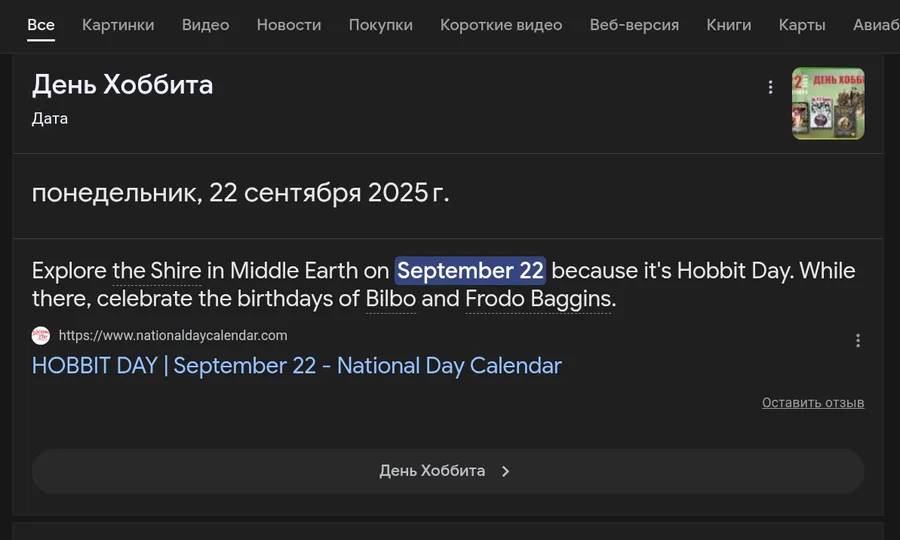Click the National Day Calendar favicon
Image resolution: width=900 pixels, height=540 pixels.
tap(41, 336)
